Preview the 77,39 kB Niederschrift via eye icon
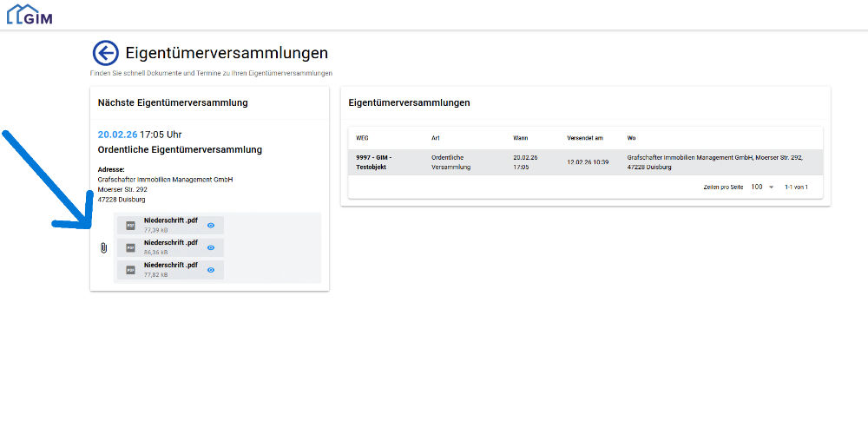This screenshot has height=434, width=868. pos(211,225)
